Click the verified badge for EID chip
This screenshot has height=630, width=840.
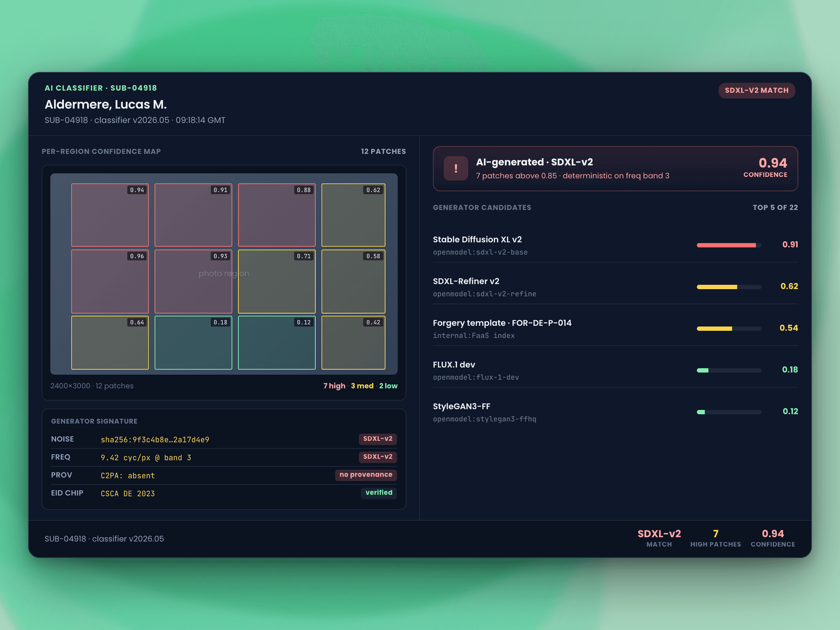tap(379, 493)
